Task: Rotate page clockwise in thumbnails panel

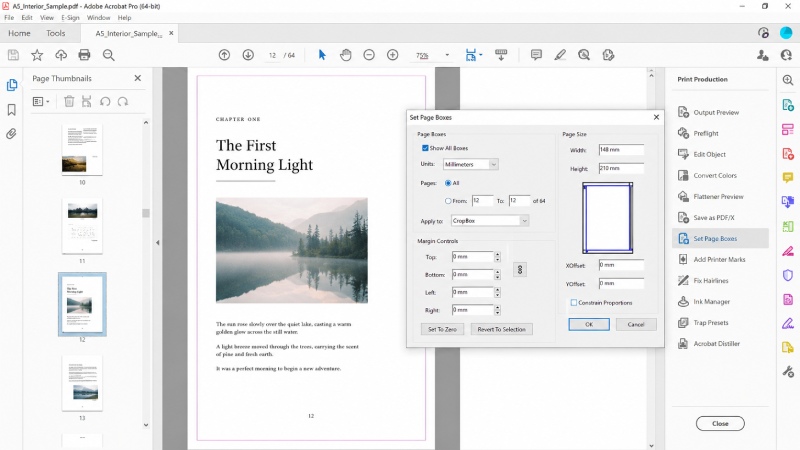Action: click(123, 102)
